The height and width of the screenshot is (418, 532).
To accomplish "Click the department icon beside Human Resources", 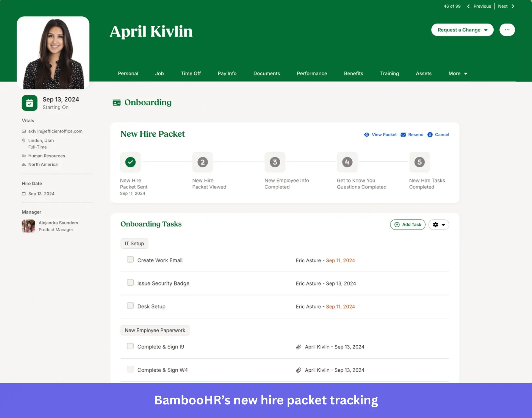I will 24,156.
